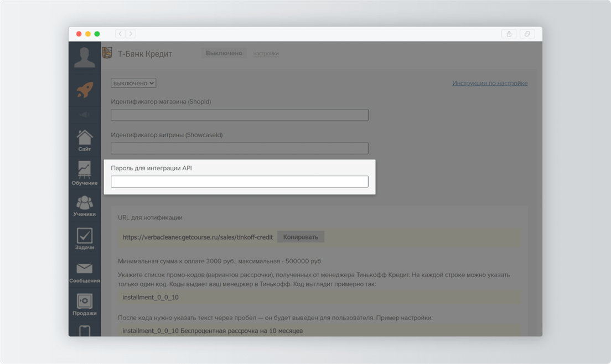
Task: Open the Сообщения section in the sidebar
Action: 85,273
